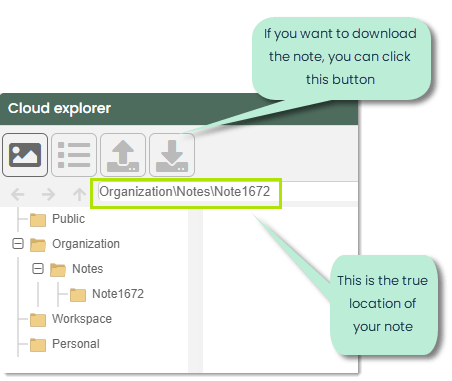
Task: Click the Cloud explorer title bar
Action: click(x=179, y=109)
